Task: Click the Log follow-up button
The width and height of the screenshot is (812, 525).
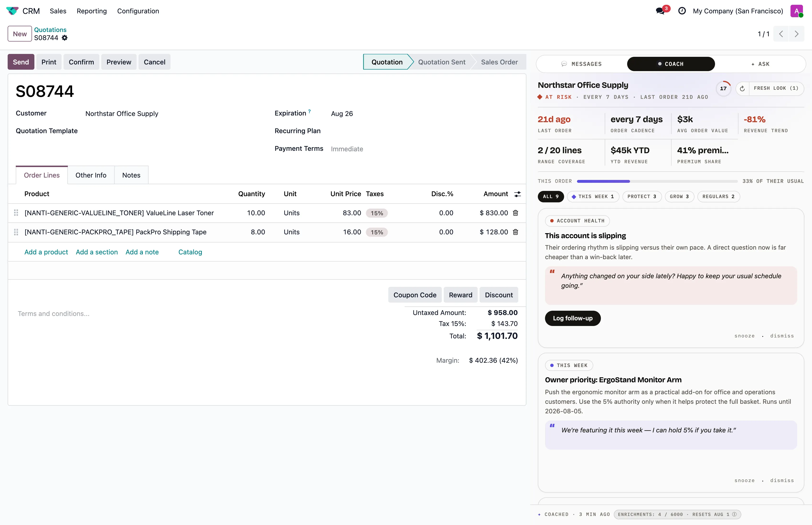Action: [572, 318]
